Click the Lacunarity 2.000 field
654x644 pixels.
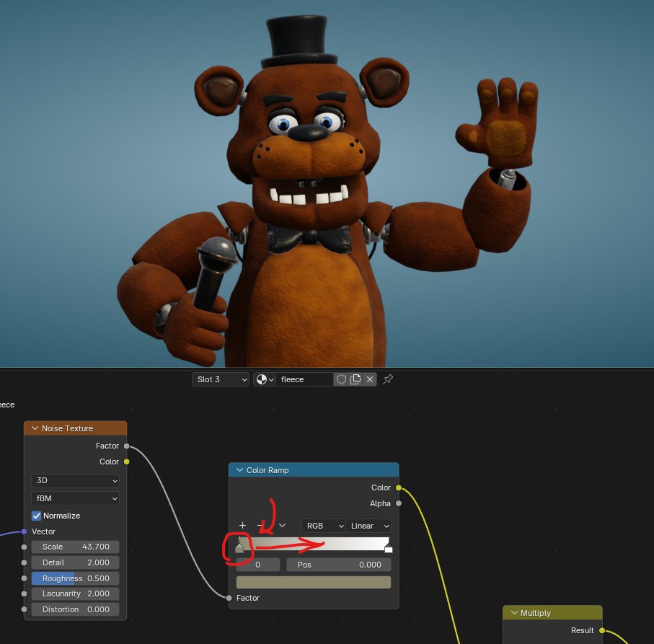tap(75, 594)
